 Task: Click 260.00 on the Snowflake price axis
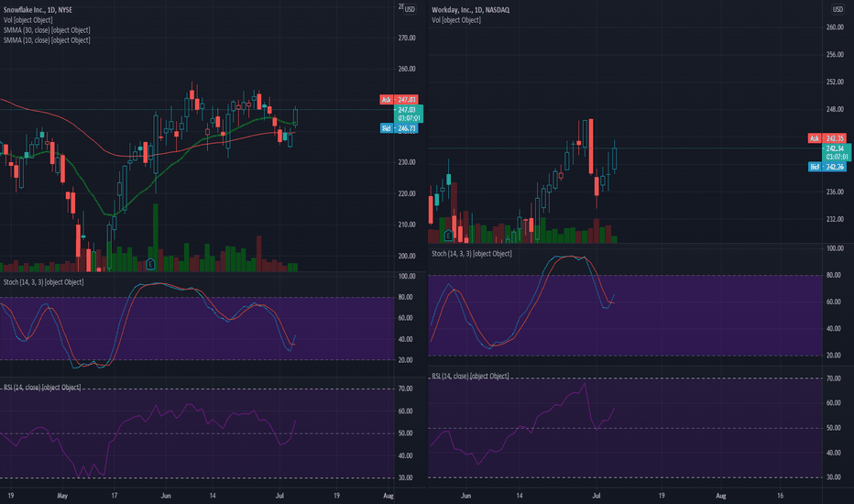(407, 70)
